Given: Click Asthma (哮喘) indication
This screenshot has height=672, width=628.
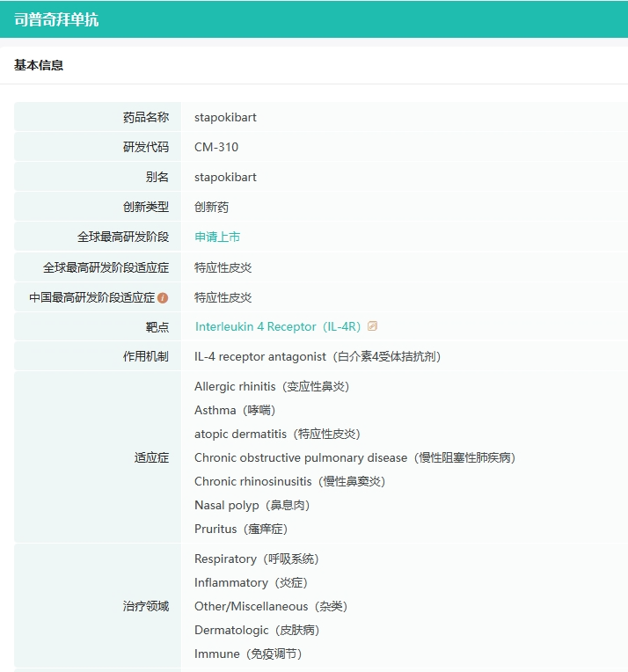Looking at the screenshot, I should click(x=235, y=411).
